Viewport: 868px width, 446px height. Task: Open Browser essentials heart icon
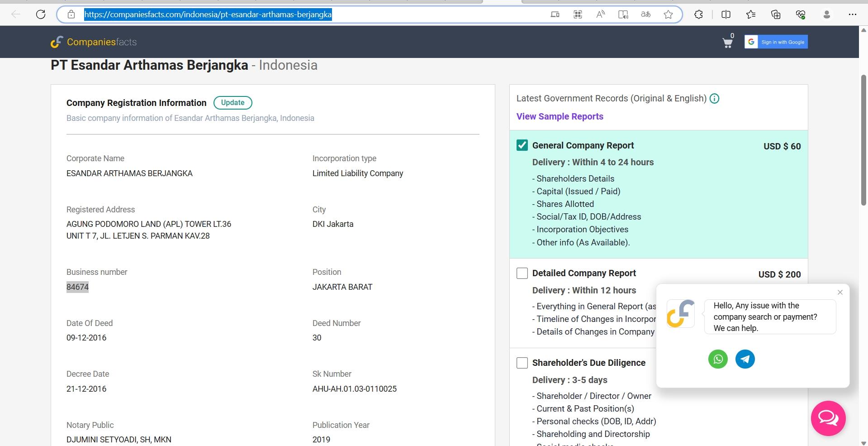point(801,14)
